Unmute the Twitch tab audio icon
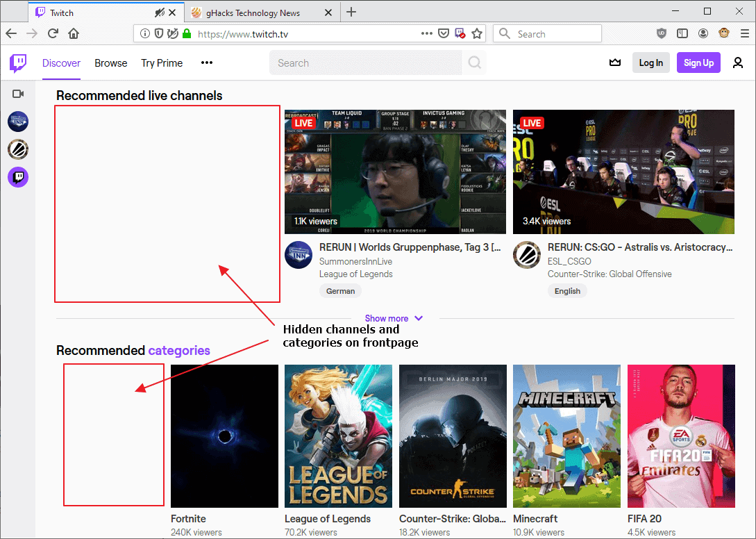 coord(159,13)
